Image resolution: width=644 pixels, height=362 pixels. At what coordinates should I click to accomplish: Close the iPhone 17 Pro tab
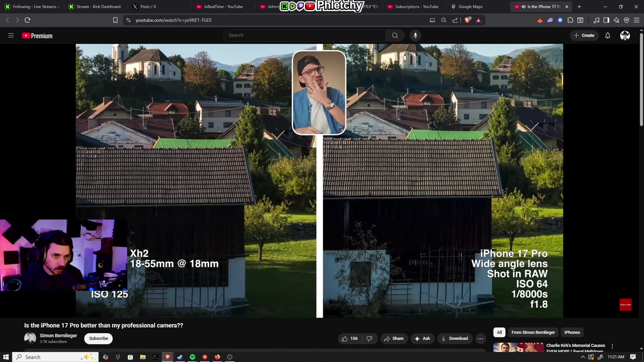(567, 7)
